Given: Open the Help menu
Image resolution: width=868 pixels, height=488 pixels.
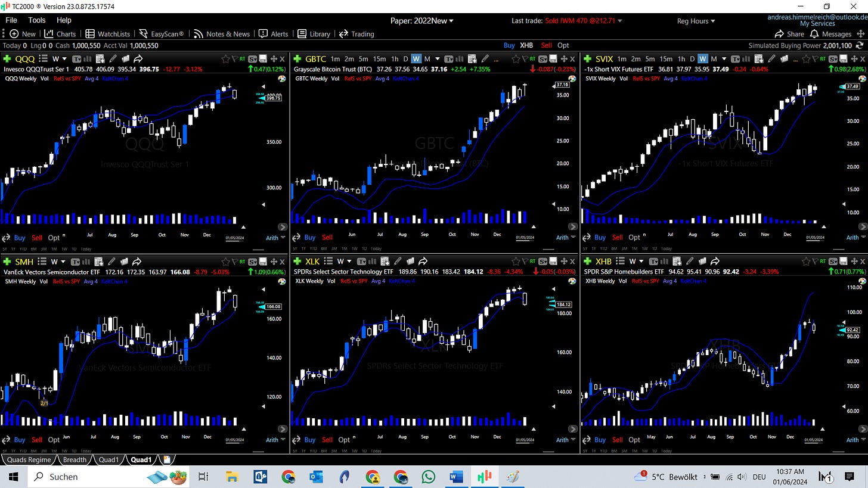Looking at the screenshot, I should pyautogui.click(x=64, y=20).
